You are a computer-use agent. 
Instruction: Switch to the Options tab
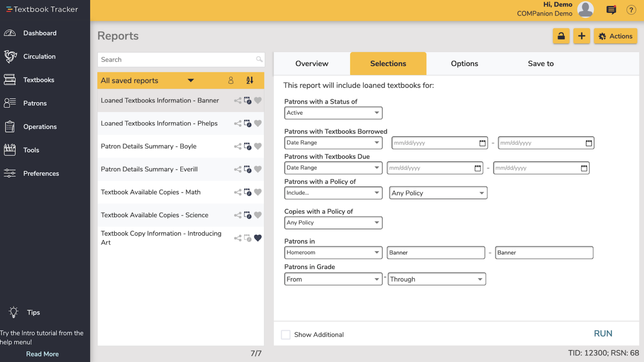[464, 64]
